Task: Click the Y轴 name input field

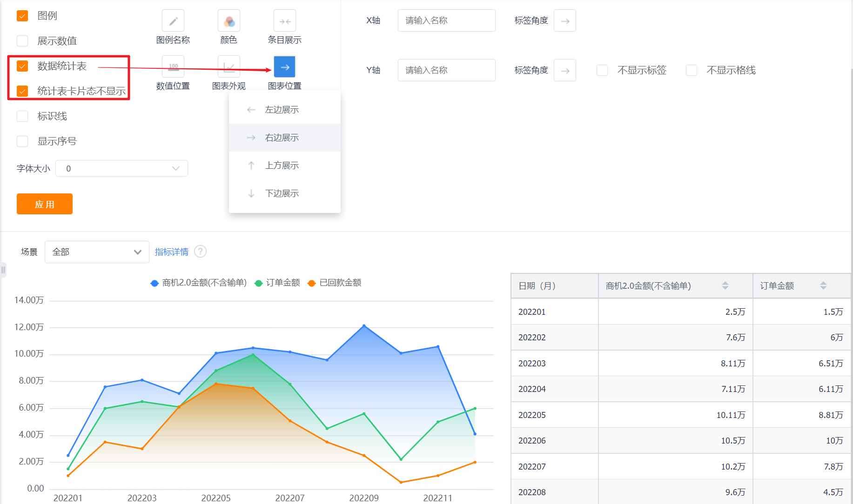Action: tap(447, 70)
